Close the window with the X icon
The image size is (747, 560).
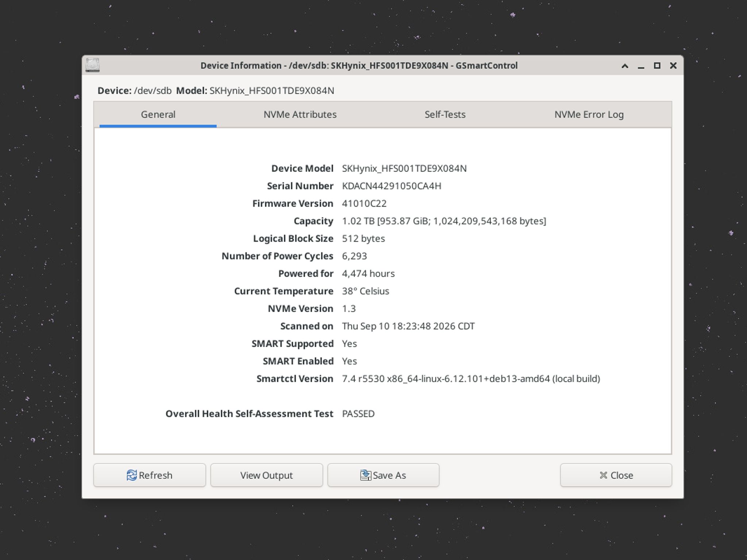click(x=673, y=66)
